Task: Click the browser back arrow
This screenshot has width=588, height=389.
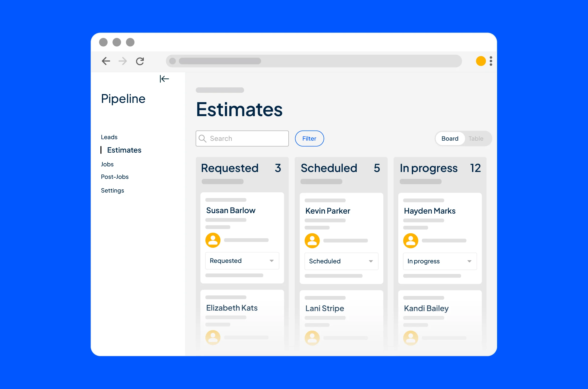Action: tap(106, 61)
